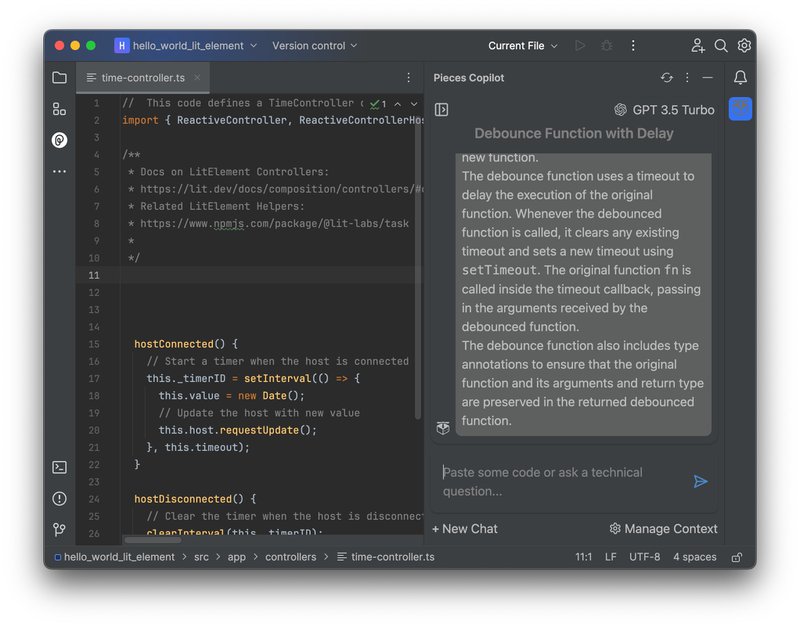Open Manage Context in Pieces Copilot
800x627 pixels.
662,528
